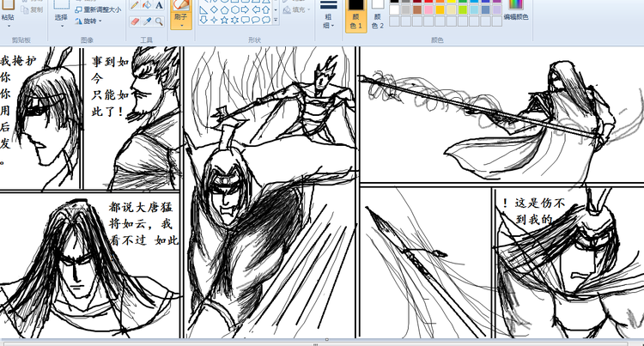Select the Fill with color bucket tool
The height and width of the screenshot is (346, 644).
147,5
